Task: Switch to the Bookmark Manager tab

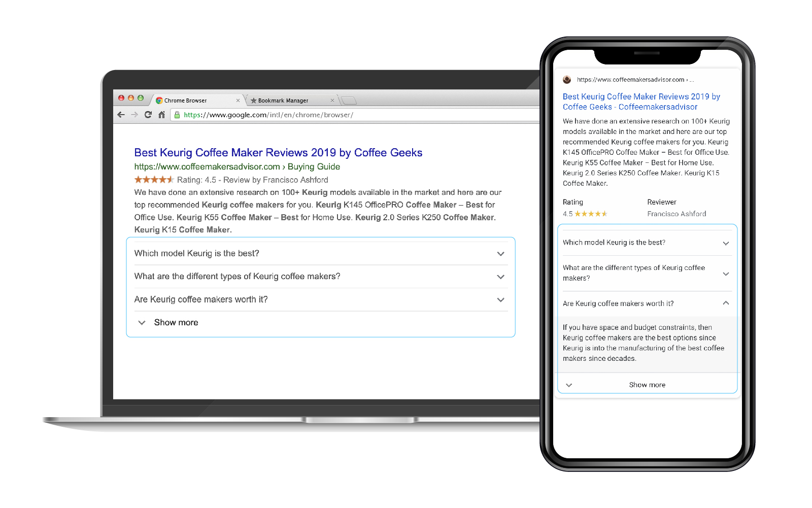Action: coord(292,100)
